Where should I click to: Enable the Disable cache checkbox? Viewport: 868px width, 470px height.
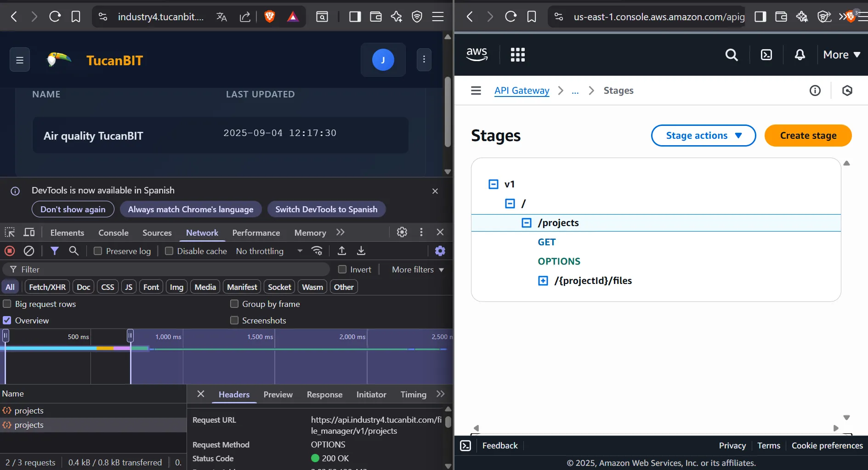tap(169, 251)
